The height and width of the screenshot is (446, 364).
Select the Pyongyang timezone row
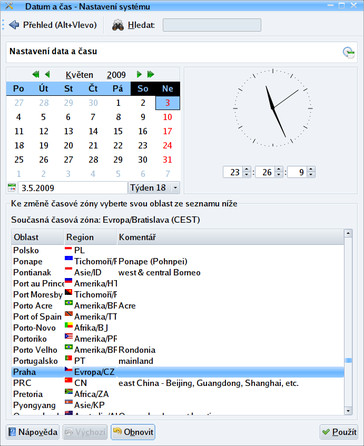(178, 405)
